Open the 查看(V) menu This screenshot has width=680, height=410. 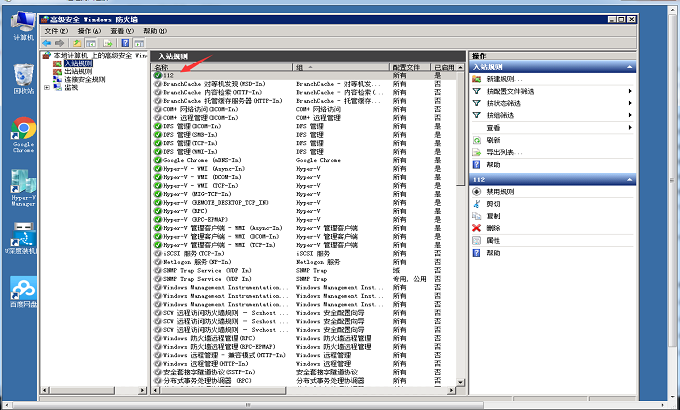tap(122, 31)
